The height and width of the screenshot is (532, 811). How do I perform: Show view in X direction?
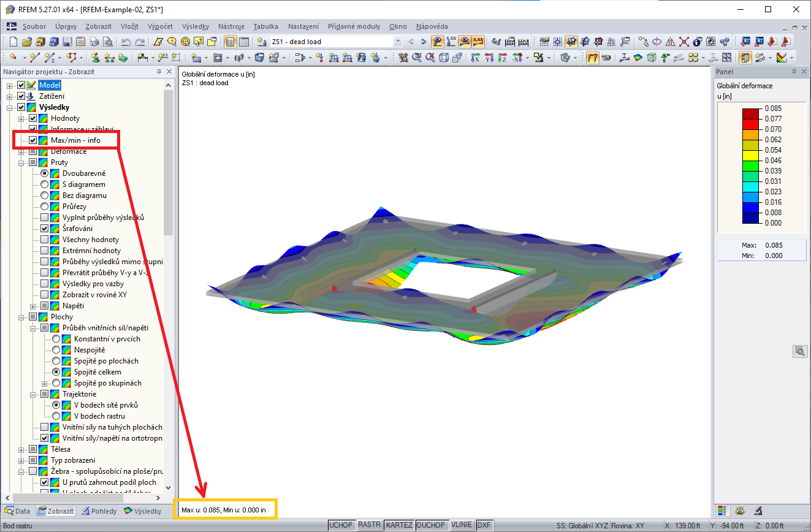click(476, 58)
